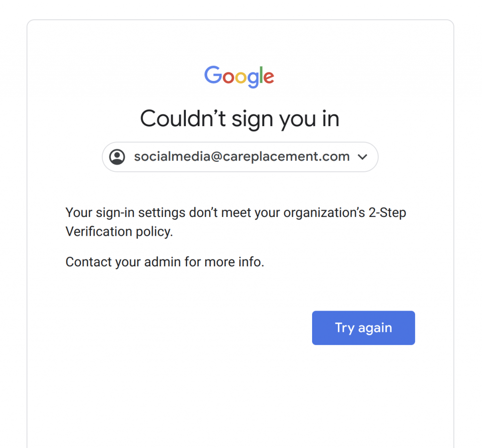Click the lowercase blue g in Google
482x448 pixels.
tap(252, 79)
